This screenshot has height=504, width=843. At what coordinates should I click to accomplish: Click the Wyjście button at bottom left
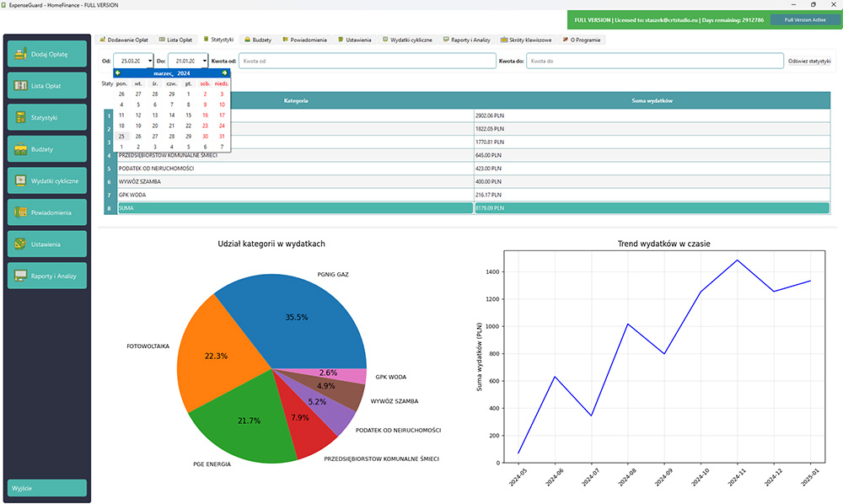(x=46, y=487)
